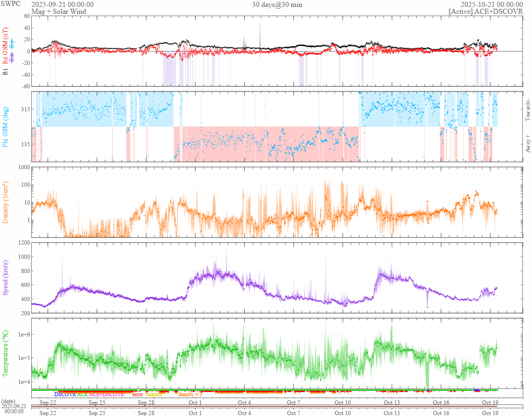Click the 'Oct 10' tick on the plot axis

click(343, 402)
